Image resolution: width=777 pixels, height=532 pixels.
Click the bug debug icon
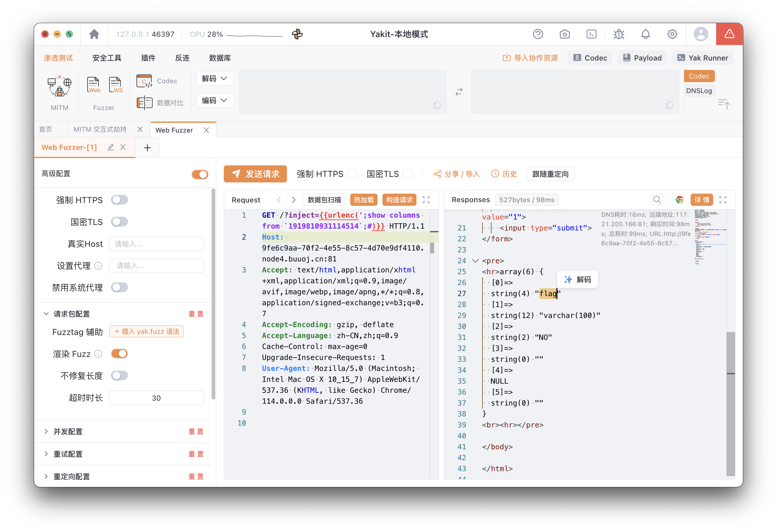pyautogui.click(x=619, y=34)
